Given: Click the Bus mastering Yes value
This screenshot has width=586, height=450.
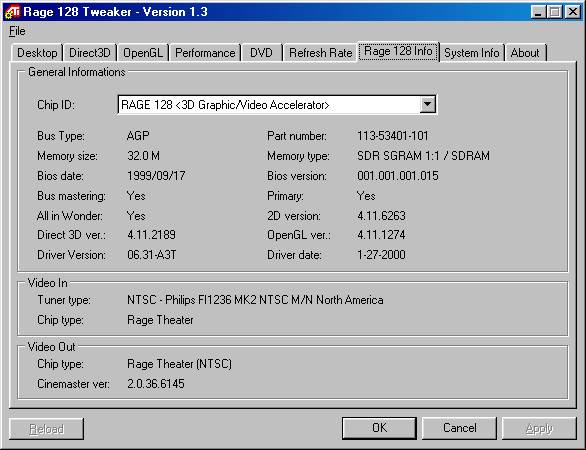Looking at the screenshot, I should point(136,196).
